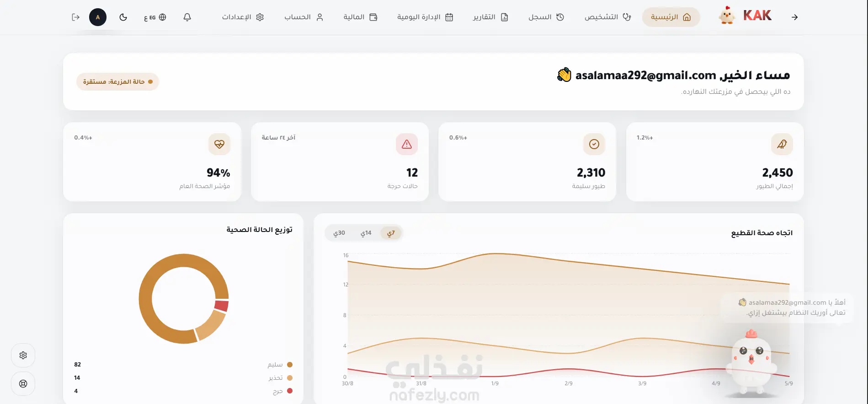The height and width of the screenshot is (404, 868).
Task: Open the EG language selector
Action: pos(155,17)
